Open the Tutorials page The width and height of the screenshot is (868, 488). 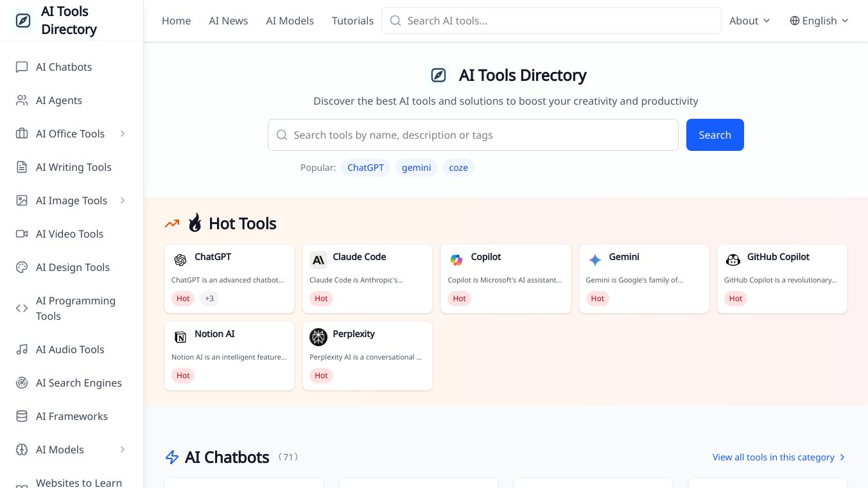coord(352,21)
